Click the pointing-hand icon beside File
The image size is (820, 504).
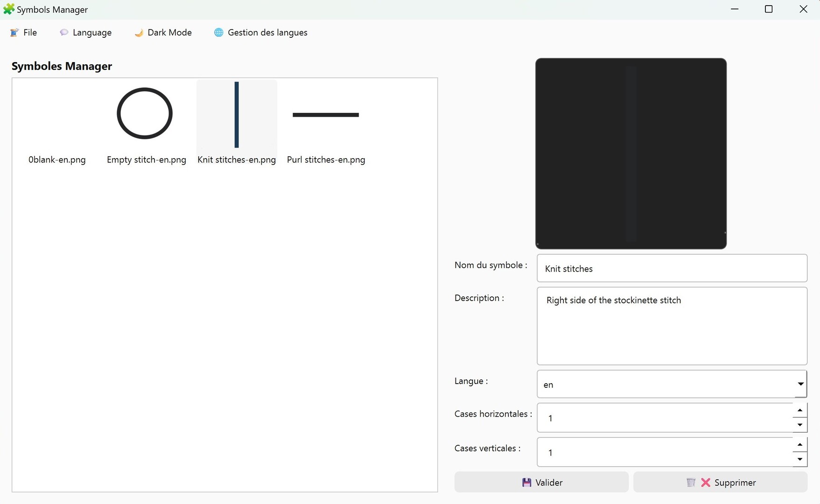[14, 32]
